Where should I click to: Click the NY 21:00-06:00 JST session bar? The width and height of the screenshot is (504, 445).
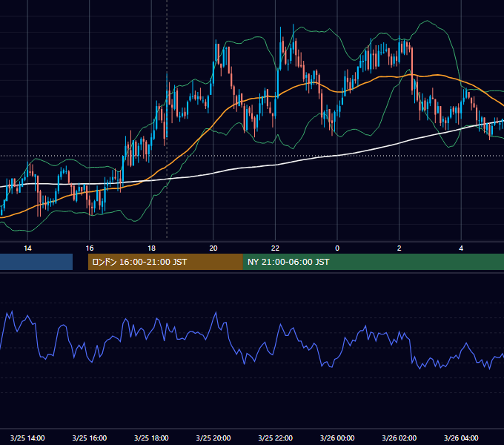pyautogui.click(x=373, y=262)
